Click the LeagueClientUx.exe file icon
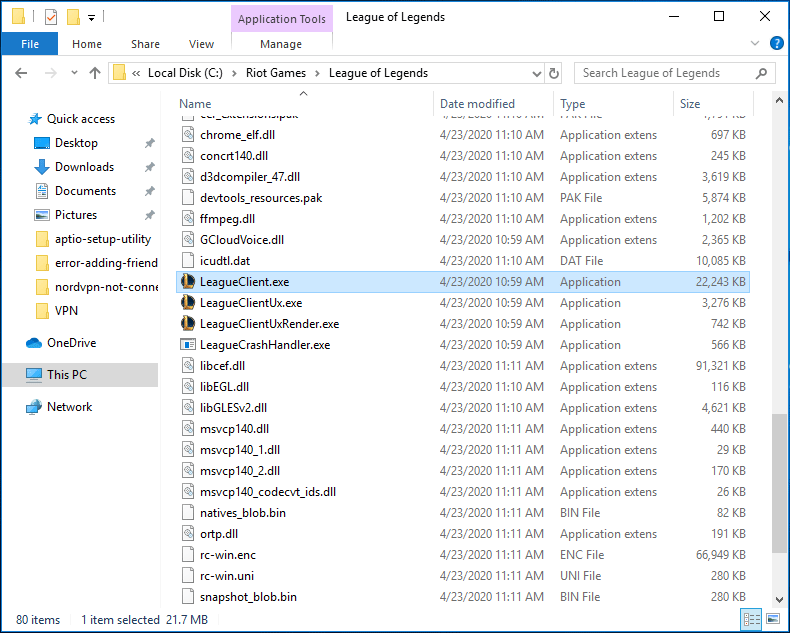 click(x=188, y=303)
